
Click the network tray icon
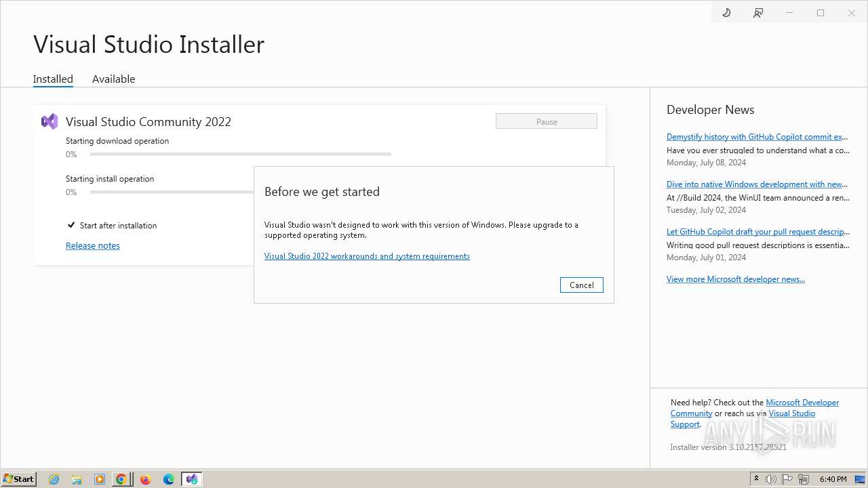pyautogui.click(x=804, y=479)
